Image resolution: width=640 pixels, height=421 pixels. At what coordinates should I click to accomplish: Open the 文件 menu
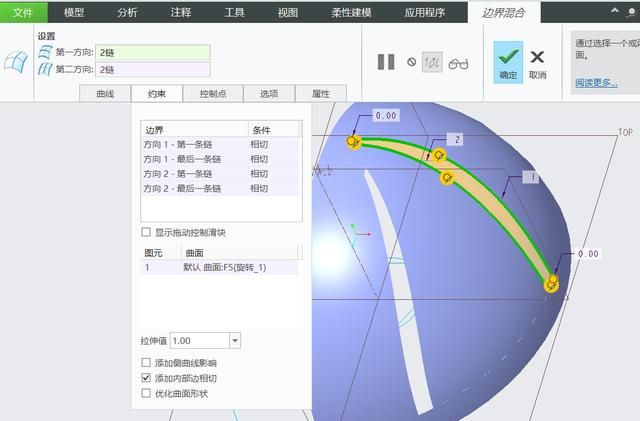pyautogui.click(x=22, y=12)
